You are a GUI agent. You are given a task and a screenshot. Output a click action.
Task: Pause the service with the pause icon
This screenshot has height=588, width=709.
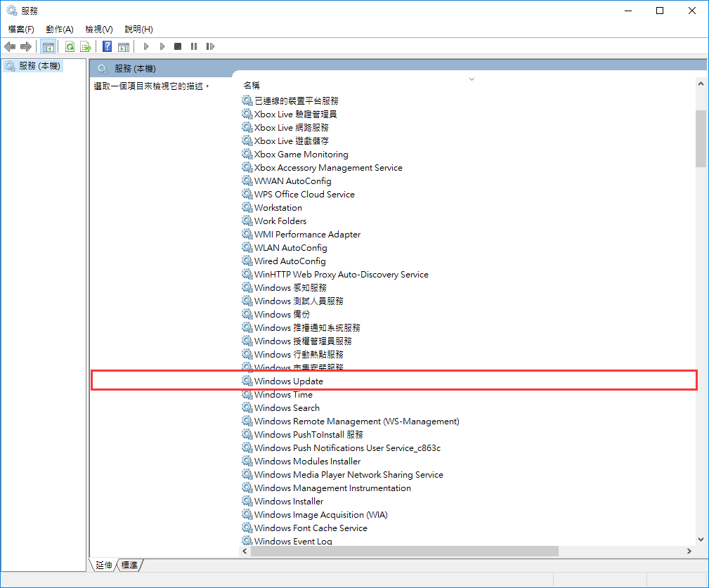(x=194, y=46)
